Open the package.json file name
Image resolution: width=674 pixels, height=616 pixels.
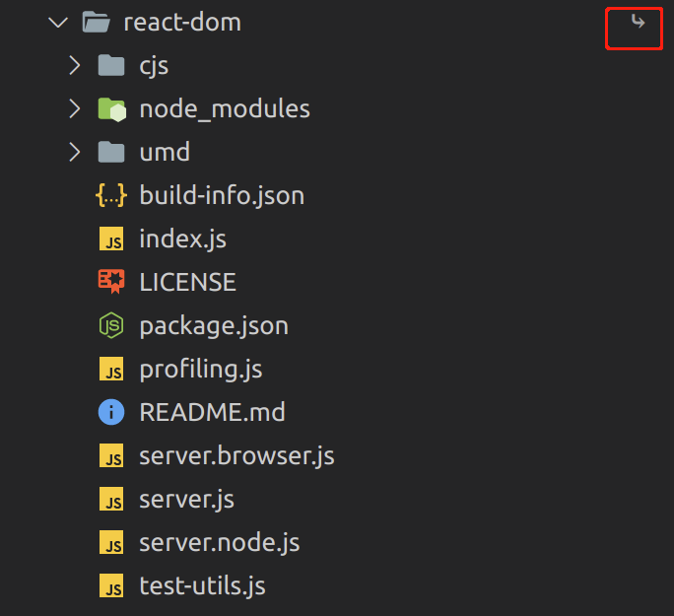pos(214,325)
